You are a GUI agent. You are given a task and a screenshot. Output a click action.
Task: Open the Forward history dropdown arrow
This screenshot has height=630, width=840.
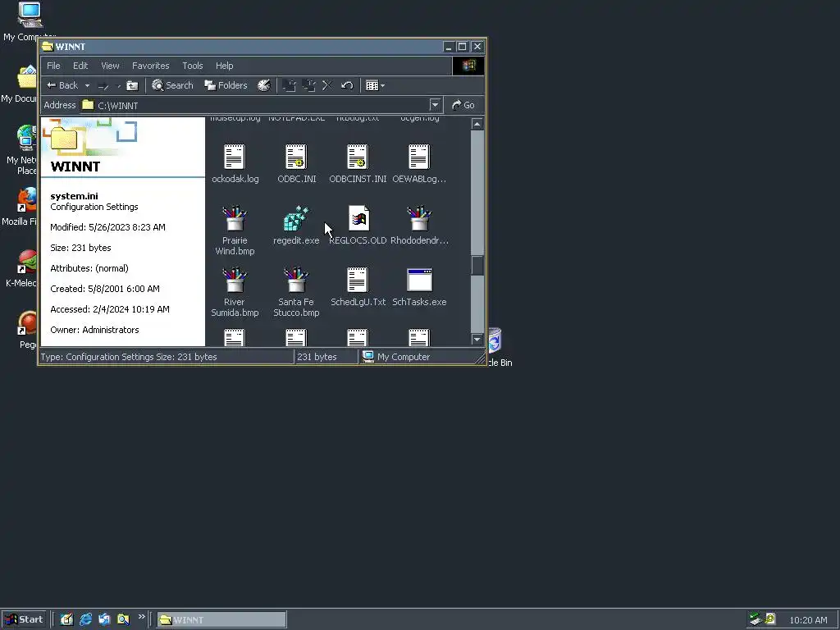coord(119,85)
